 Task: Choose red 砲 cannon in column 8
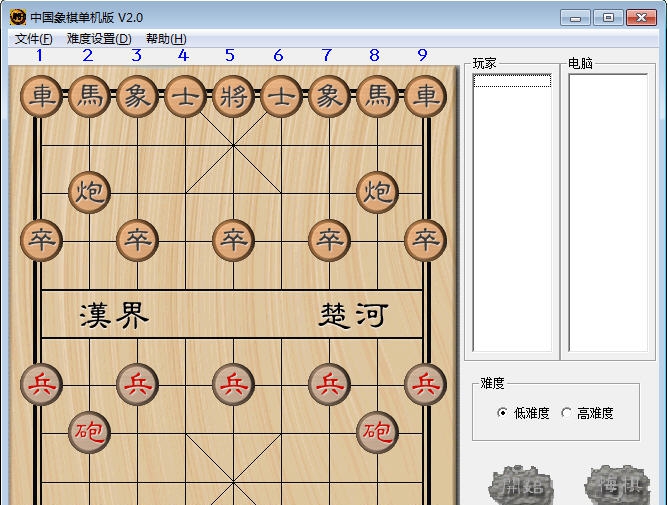click(x=377, y=433)
